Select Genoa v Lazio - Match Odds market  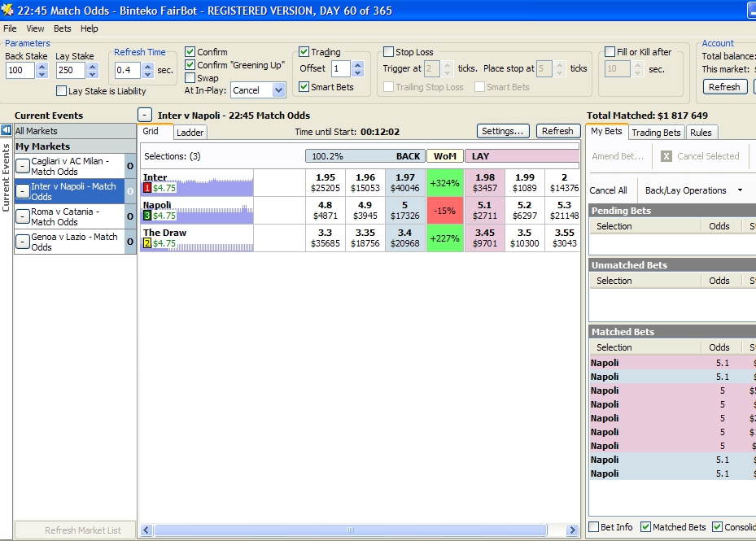tap(74, 242)
